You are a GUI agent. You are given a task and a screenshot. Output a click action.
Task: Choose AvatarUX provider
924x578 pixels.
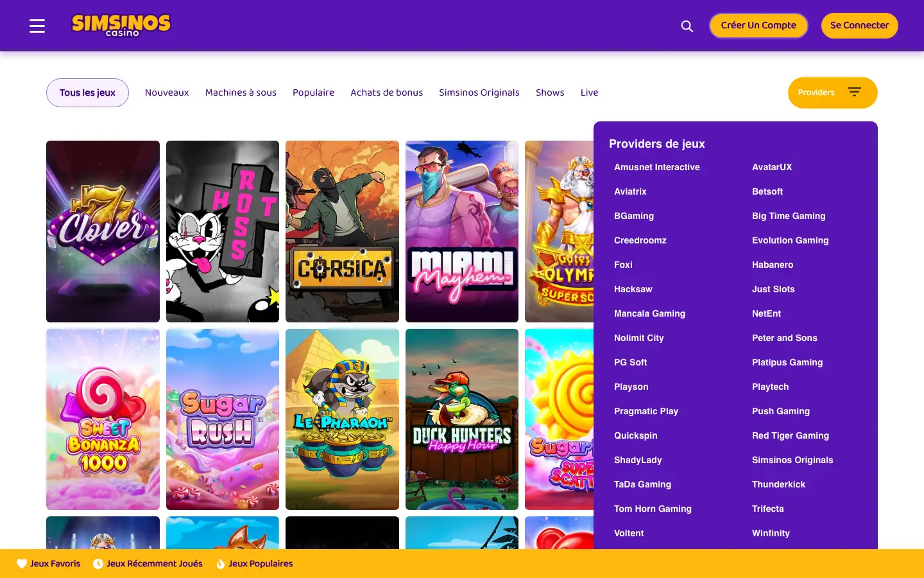click(x=772, y=167)
